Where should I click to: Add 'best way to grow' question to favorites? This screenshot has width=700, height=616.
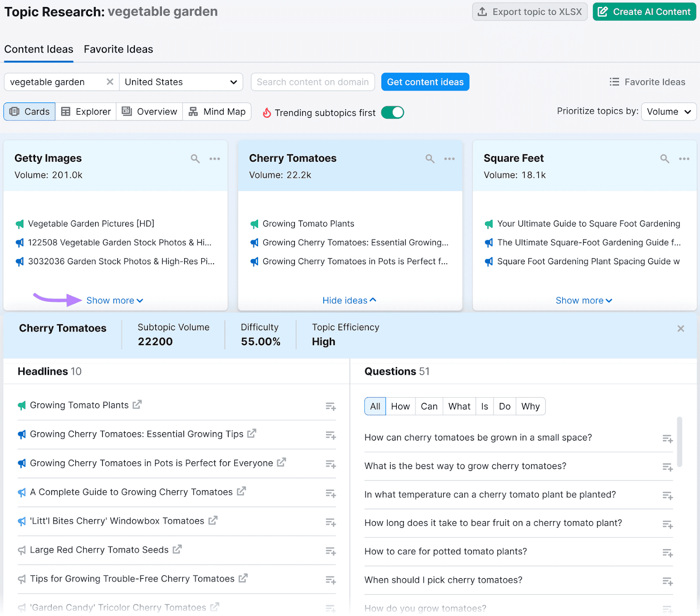click(x=668, y=467)
